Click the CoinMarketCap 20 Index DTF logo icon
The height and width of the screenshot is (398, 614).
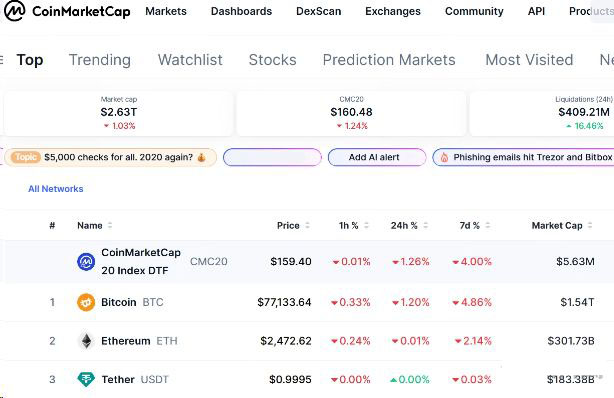(86, 262)
